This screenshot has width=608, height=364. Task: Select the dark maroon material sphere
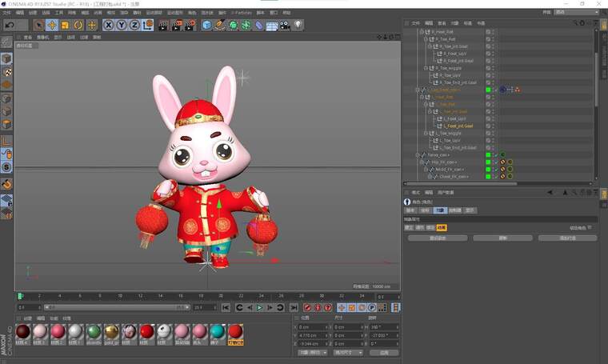pyautogui.click(x=23, y=332)
